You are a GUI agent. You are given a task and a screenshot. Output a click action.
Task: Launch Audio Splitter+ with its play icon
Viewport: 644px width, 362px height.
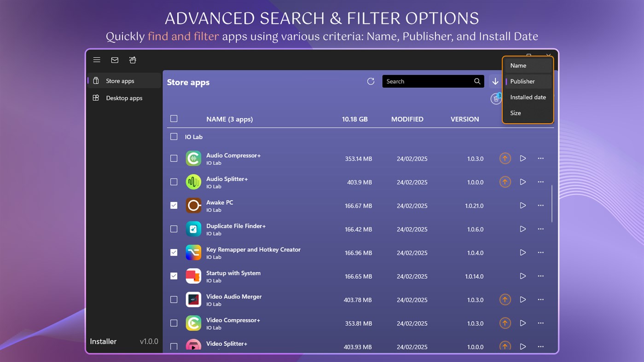(x=523, y=182)
